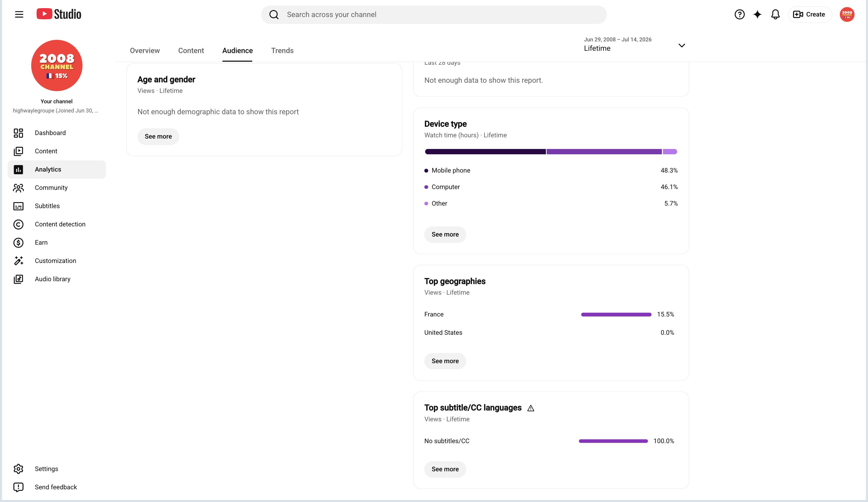Click the 46.1% Computer value

[x=669, y=187]
